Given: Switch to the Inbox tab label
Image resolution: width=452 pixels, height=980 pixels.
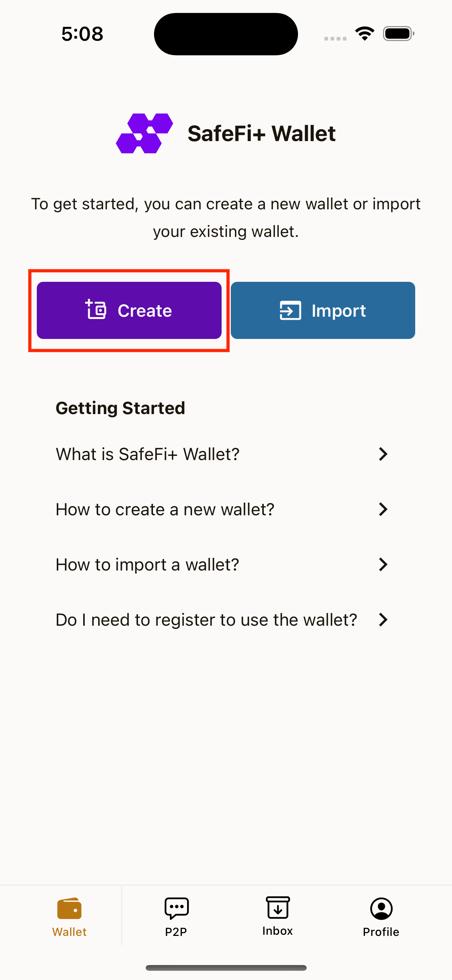Looking at the screenshot, I should pos(278,931).
